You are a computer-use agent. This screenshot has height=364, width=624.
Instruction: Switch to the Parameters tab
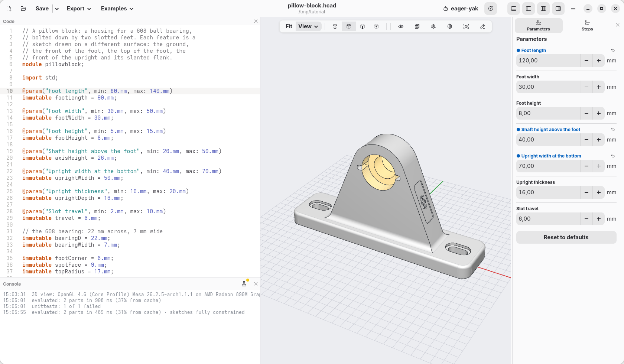coord(539,26)
